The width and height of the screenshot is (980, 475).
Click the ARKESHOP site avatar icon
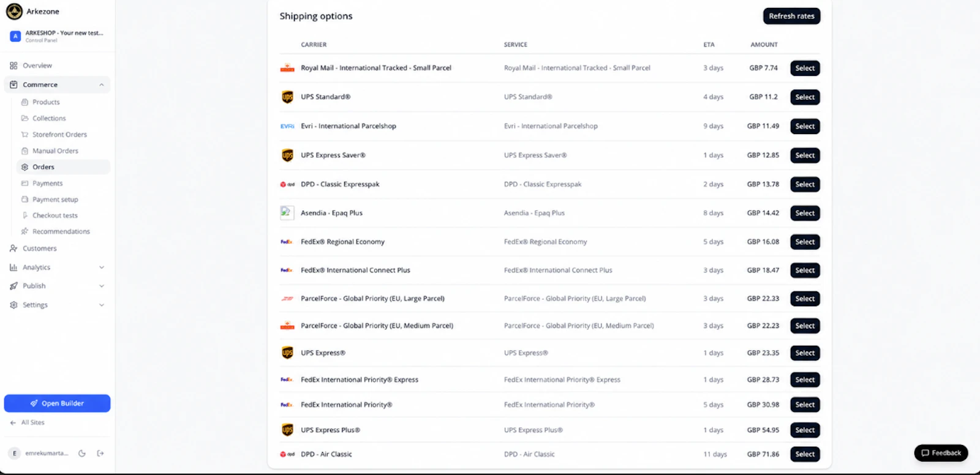(x=15, y=36)
